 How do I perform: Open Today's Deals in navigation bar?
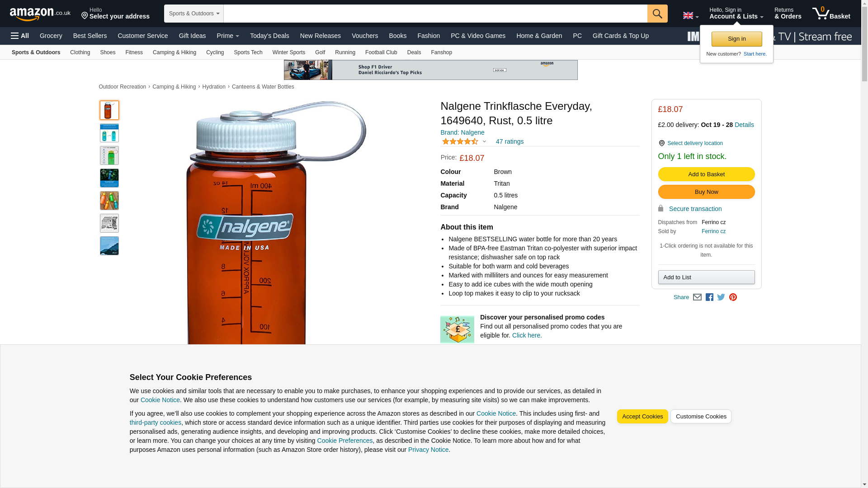[269, 36]
